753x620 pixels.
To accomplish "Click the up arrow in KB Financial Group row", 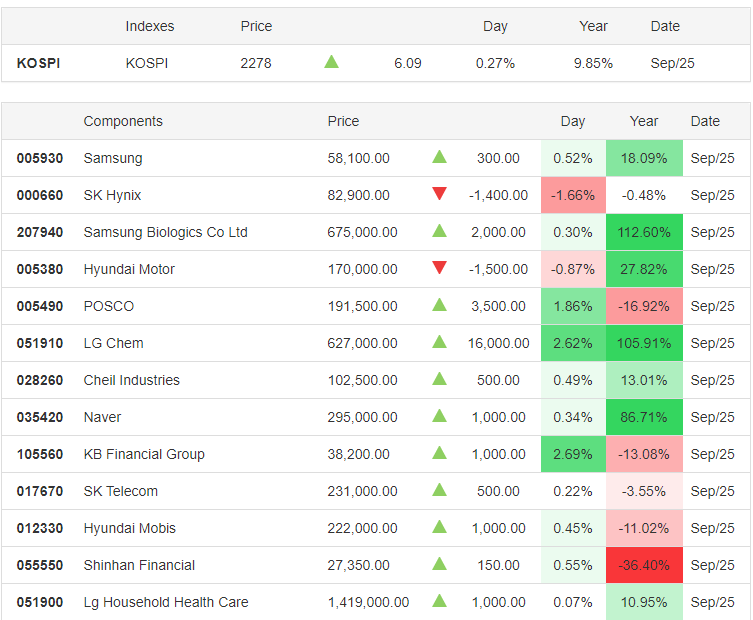I will click(x=439, y=453).
